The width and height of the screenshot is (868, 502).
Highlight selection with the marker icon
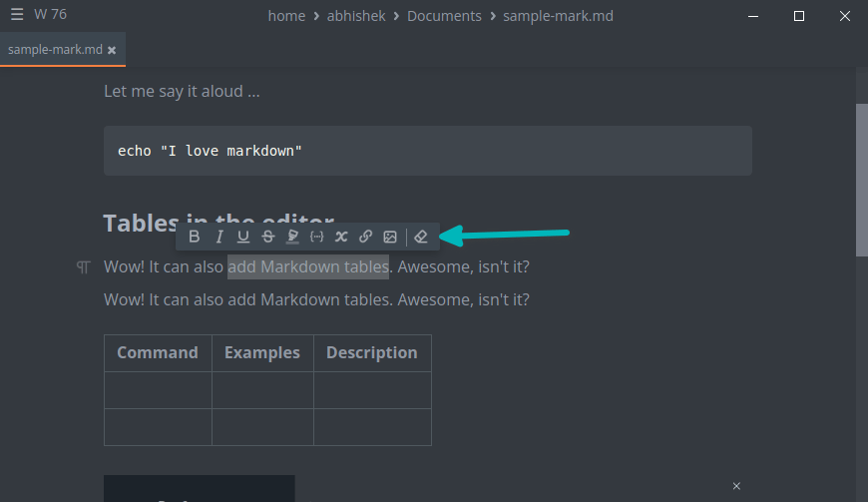[x=292, y=237]
